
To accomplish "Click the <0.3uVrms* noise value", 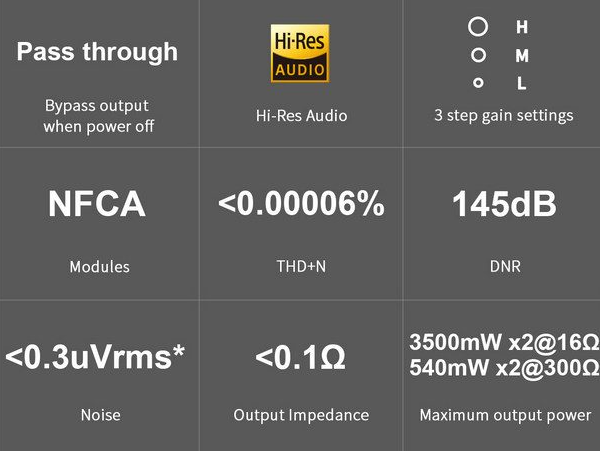I will [x=95, y=357].
